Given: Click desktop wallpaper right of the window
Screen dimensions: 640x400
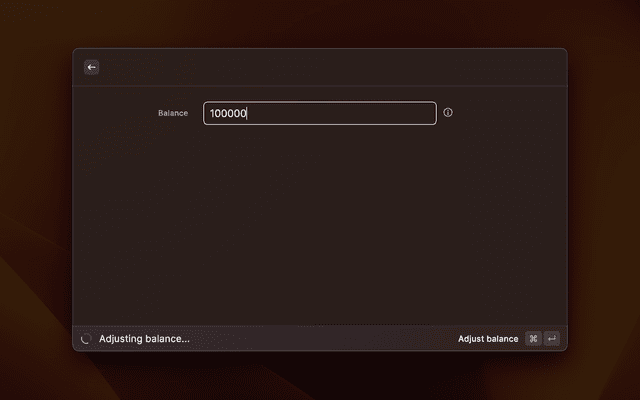Looking at the screenshot, I should 603,200.
